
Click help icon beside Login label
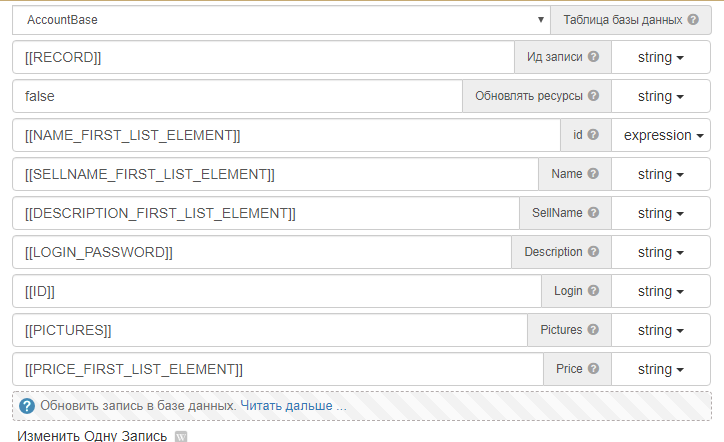tap(593, 291)
